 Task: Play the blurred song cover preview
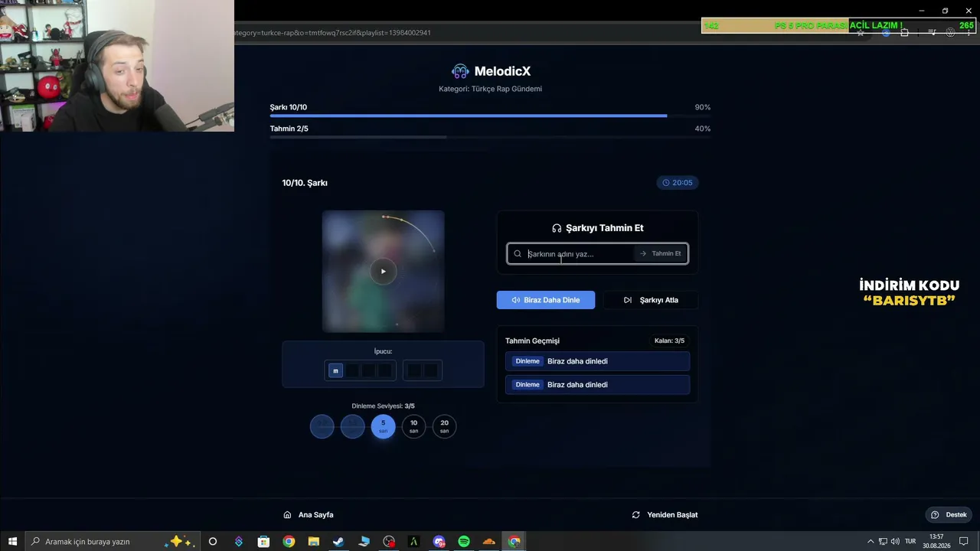point(383,271)
